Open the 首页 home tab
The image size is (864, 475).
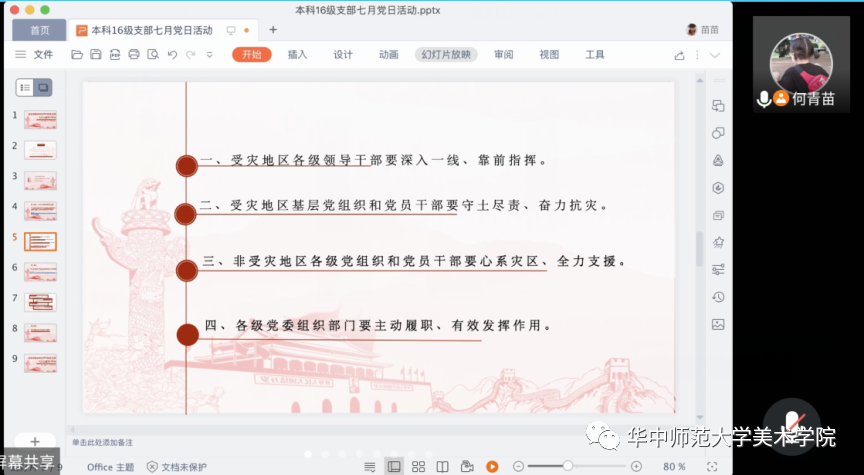tap(39, 30)
